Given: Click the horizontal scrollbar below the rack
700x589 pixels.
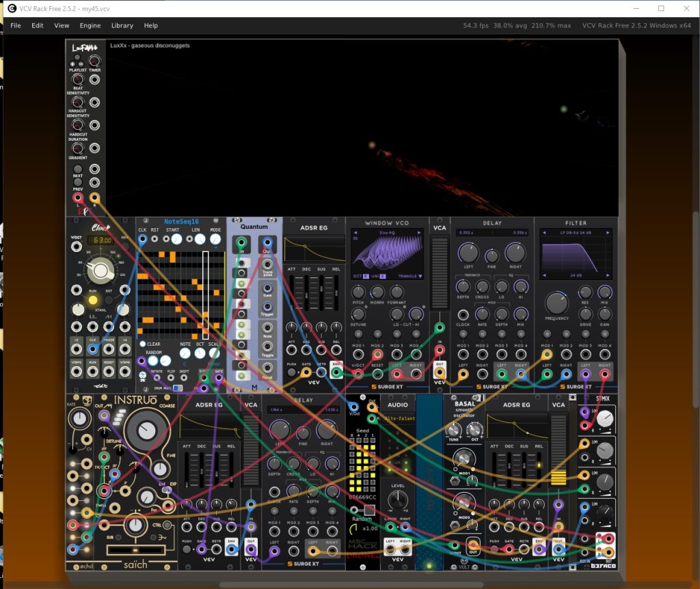Looking at the screenshot, I should click(x=351, y=584).
